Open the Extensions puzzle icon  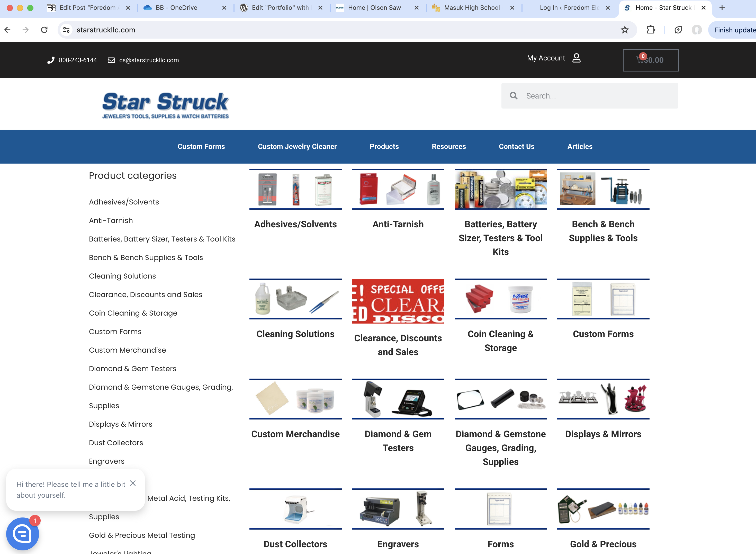(x=651, y=30)
